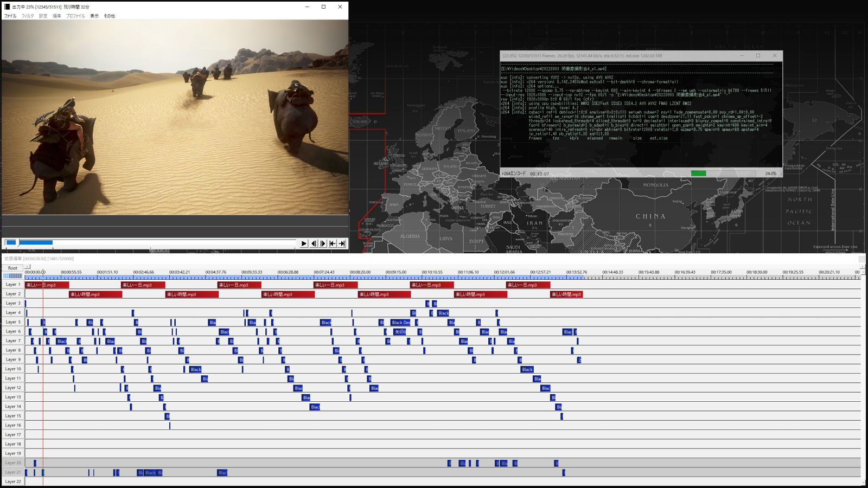The width and height of the screenshot is (868, 488).
Task: Select the "Blac" clip on Layer 14
Action: (x=315, y=407)
